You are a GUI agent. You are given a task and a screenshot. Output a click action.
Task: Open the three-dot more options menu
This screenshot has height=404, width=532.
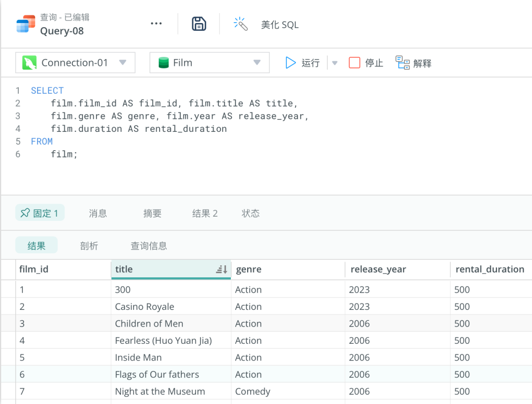tap(156, 24)
